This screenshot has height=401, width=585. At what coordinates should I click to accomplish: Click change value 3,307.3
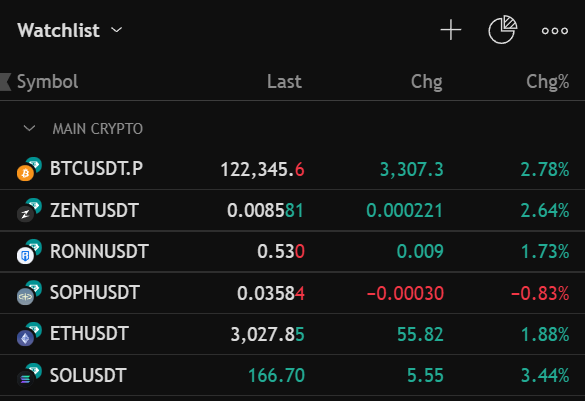[412, 170]
